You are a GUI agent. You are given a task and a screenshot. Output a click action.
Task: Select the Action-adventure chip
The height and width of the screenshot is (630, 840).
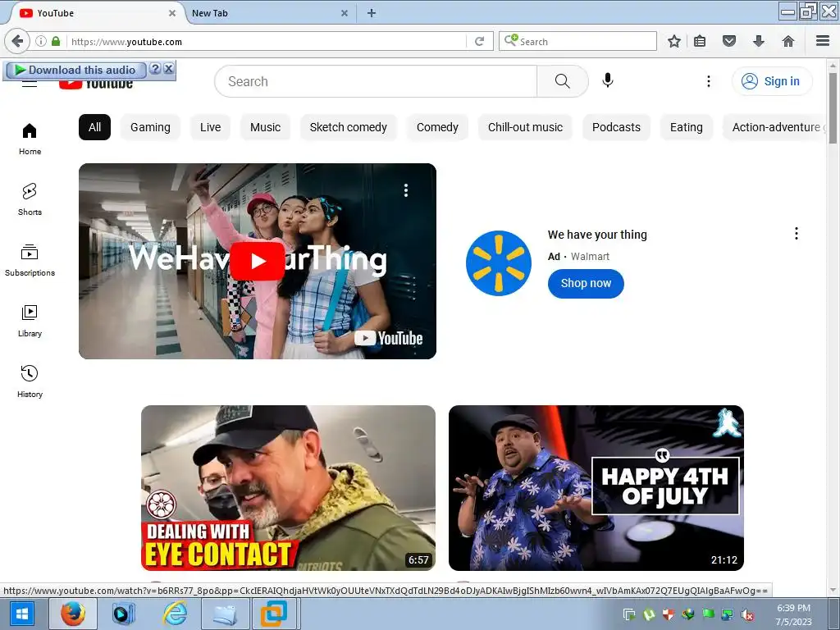click(774, 127)
